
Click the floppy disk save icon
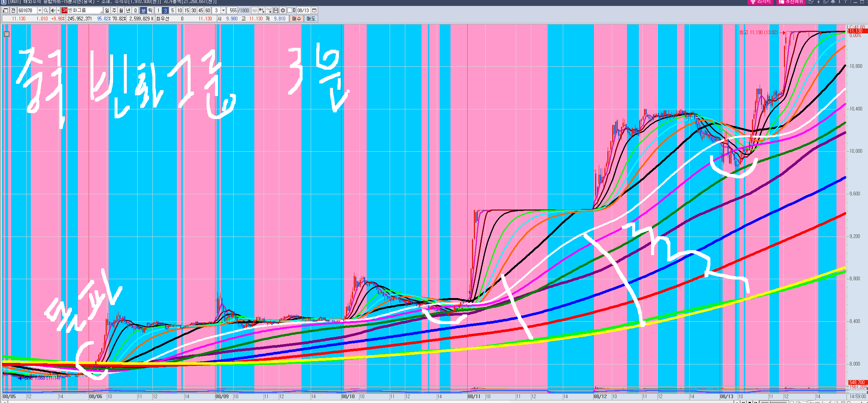276,10
